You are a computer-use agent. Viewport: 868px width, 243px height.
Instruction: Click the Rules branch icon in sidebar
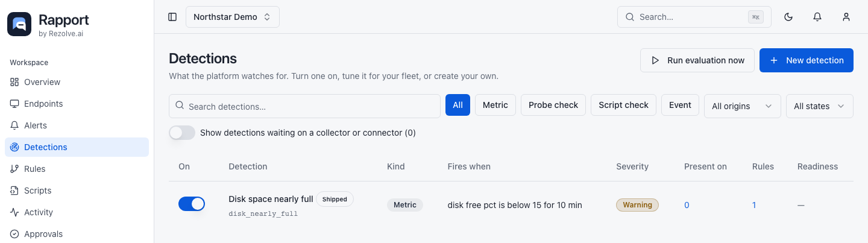point(14,169)
